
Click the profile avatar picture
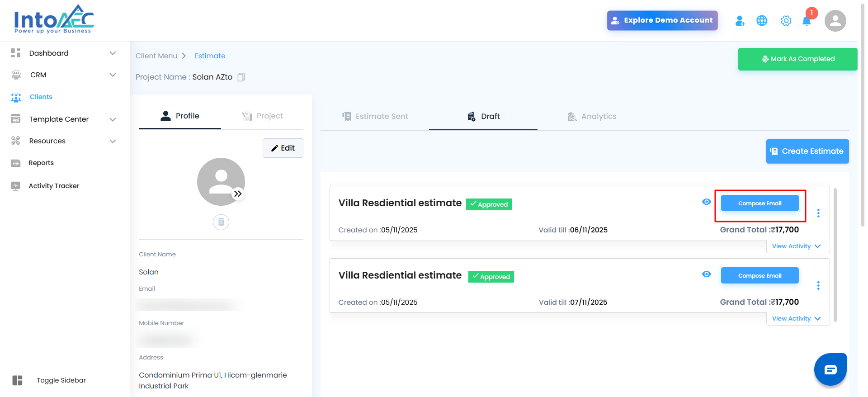click(221, 182)
